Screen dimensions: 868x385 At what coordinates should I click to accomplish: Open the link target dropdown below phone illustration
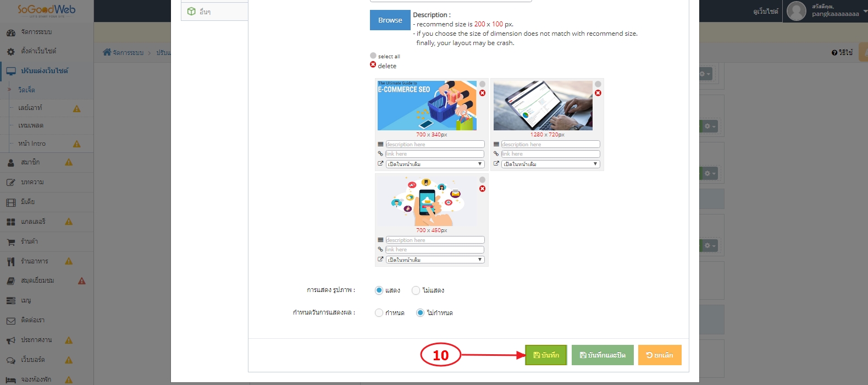point(435,260)
